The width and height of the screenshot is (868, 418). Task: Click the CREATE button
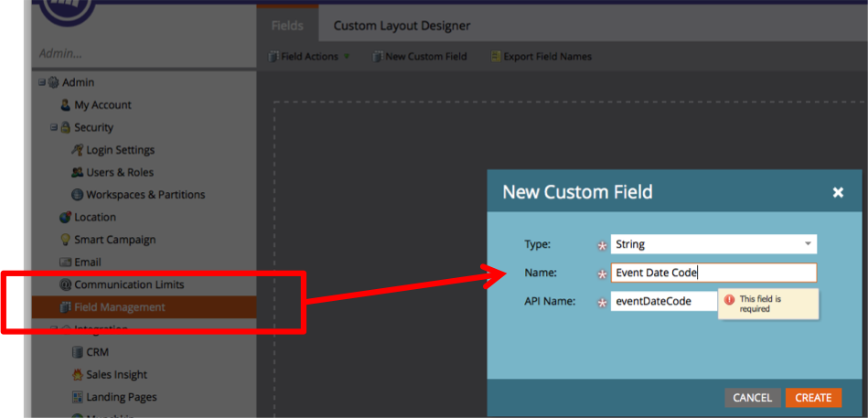click(x=813, y=398)
